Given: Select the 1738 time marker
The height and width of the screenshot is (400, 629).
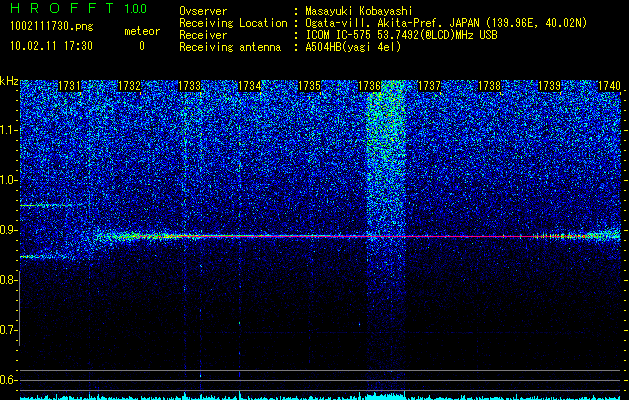Looking at the screenshot, I should 490,86.
